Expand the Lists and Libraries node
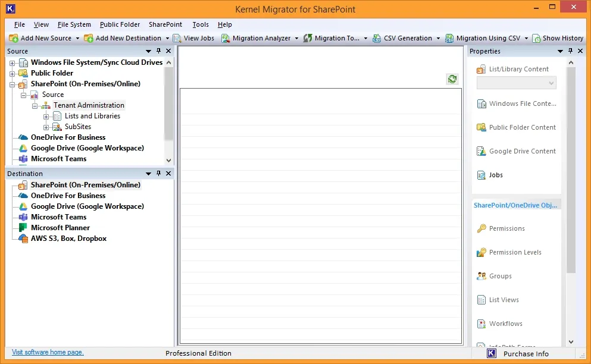 point(46,117)
